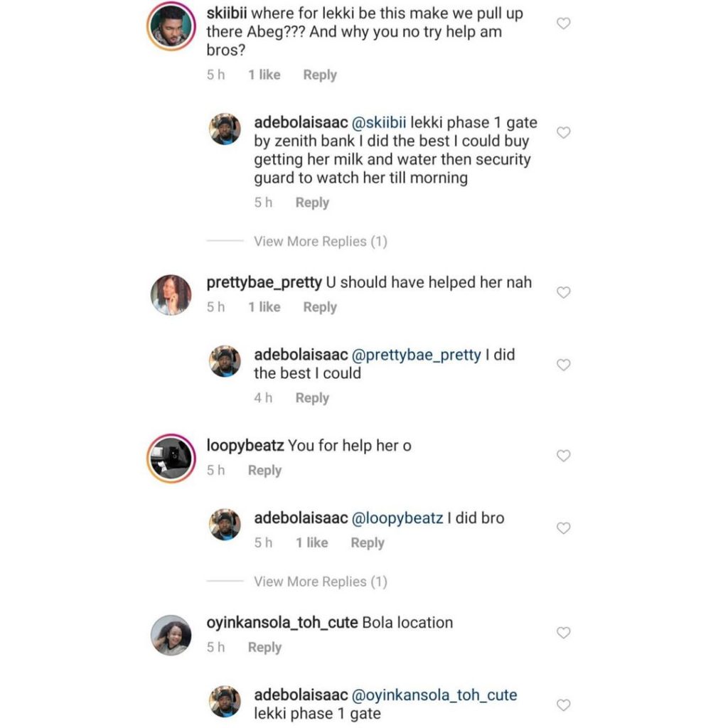Screen dimensions: 728x728
Task: Like adebolaisaac's "I did the best I could" reply
Action: coord(563,365)
